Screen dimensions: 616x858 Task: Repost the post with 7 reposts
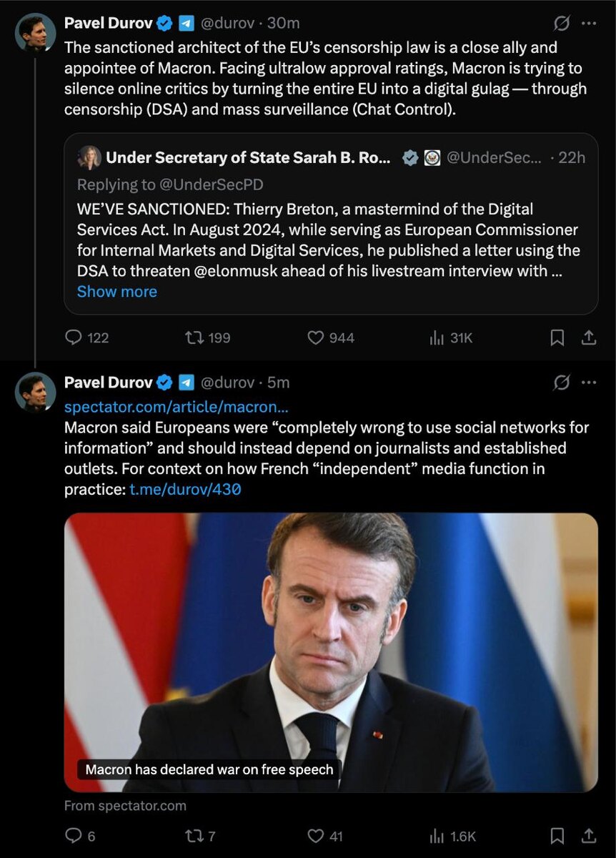(x=194, y=836)
